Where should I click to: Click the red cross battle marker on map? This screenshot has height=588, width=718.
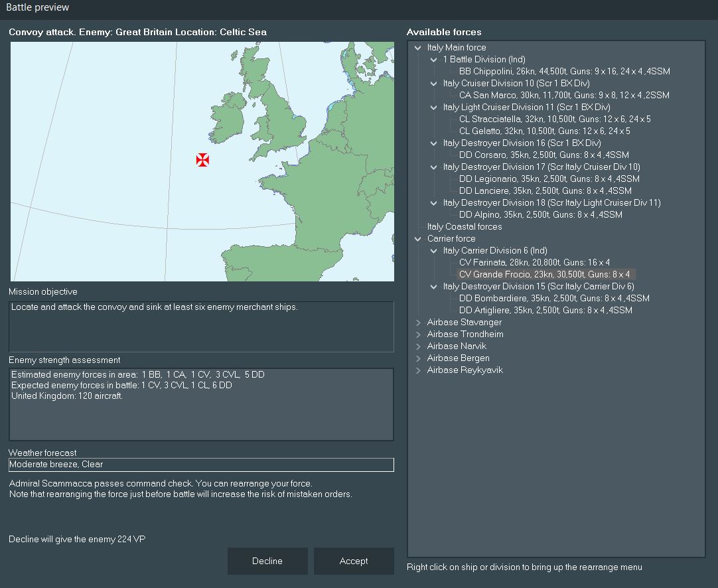coord(202,160)
